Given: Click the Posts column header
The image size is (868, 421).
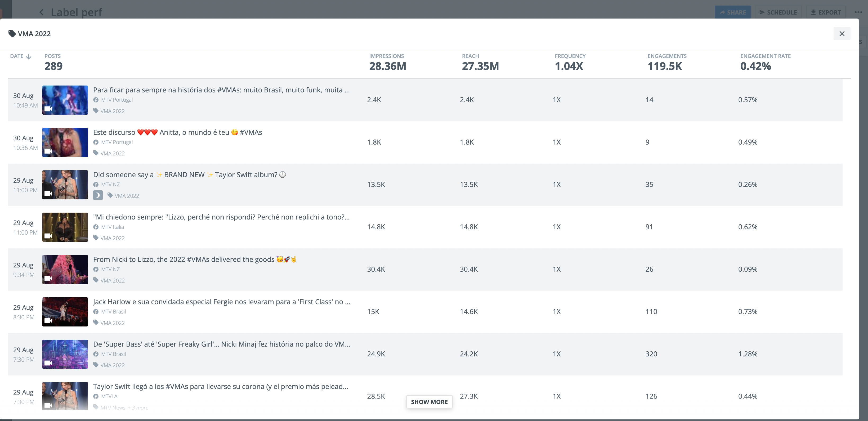Looking at the screenshot, I should pyautogui.click(x=53, y=56).
